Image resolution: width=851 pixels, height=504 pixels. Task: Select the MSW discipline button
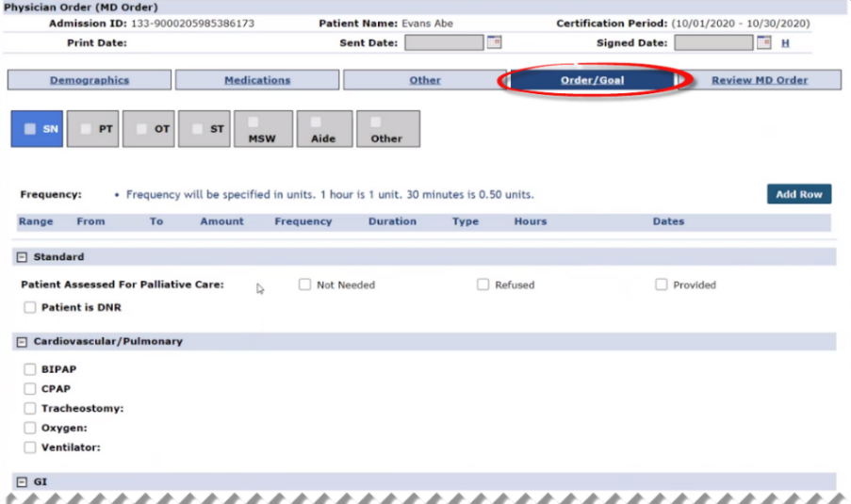pos(261,129)
